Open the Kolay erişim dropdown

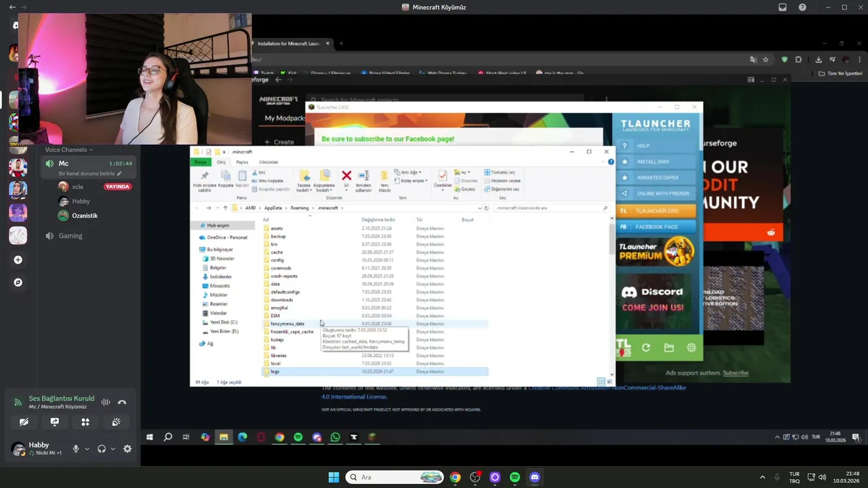point(412,181)
